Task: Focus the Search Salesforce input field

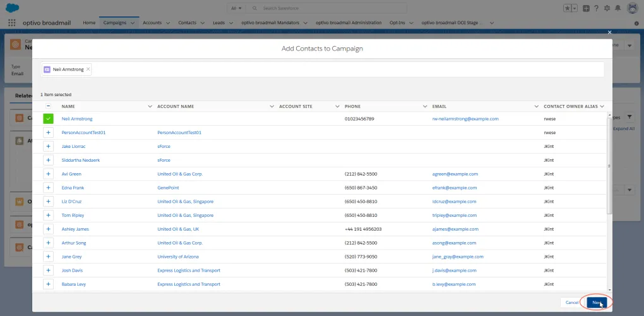Action: (333, 8)
